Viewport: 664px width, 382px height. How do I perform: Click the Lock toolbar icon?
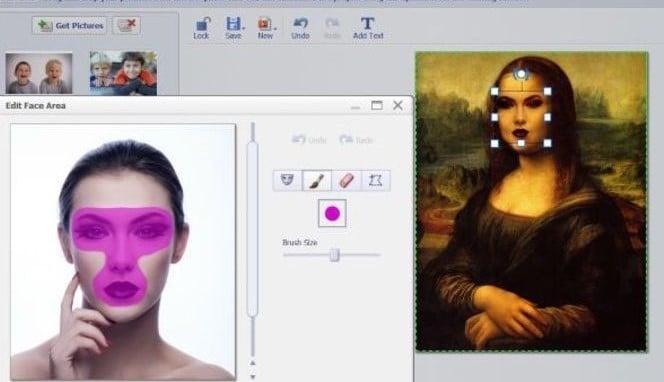[x=202, y=28]
